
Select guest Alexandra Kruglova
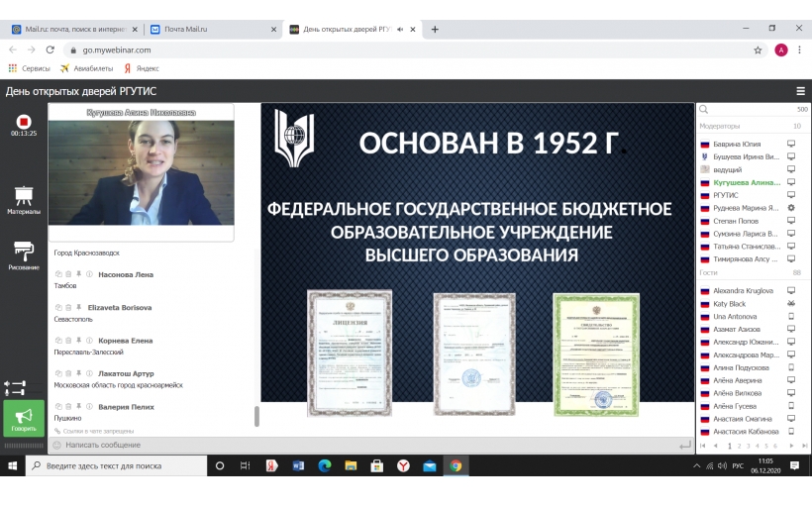[743, 290]
